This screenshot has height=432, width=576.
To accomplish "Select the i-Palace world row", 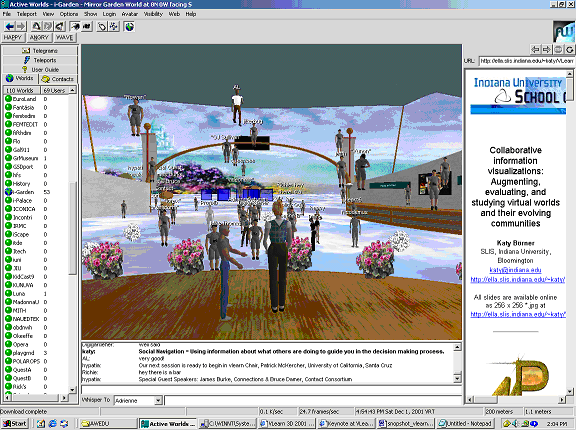I will (36, 201).
